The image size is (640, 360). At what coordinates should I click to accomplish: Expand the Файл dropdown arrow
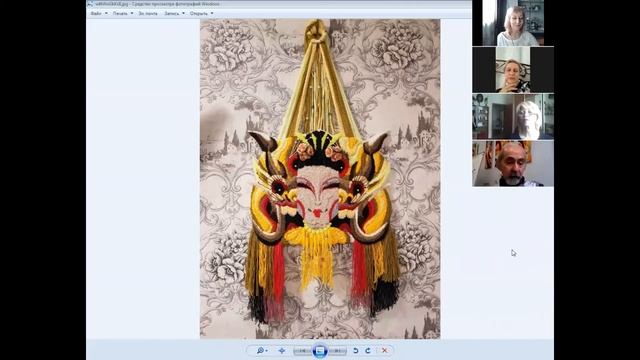click(106, 13)
